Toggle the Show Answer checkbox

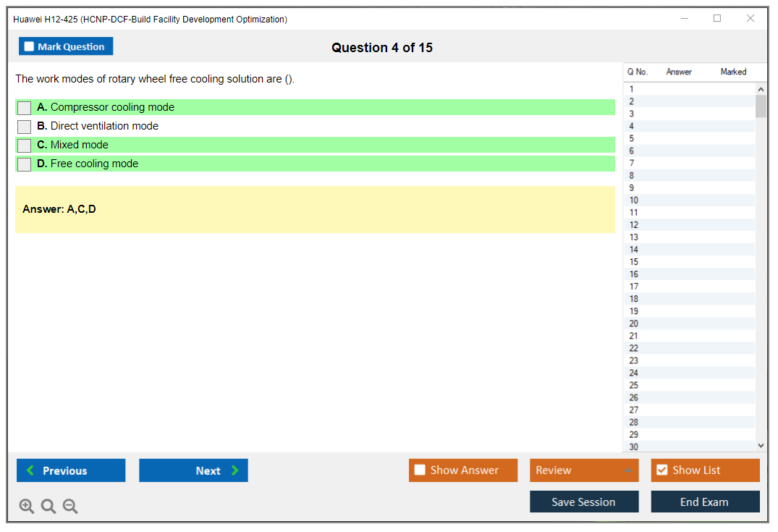click(x=420, y=470)
